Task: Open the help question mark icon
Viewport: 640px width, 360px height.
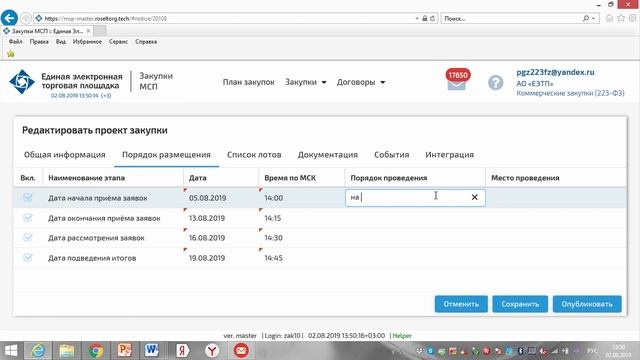Action: [496, 83]
